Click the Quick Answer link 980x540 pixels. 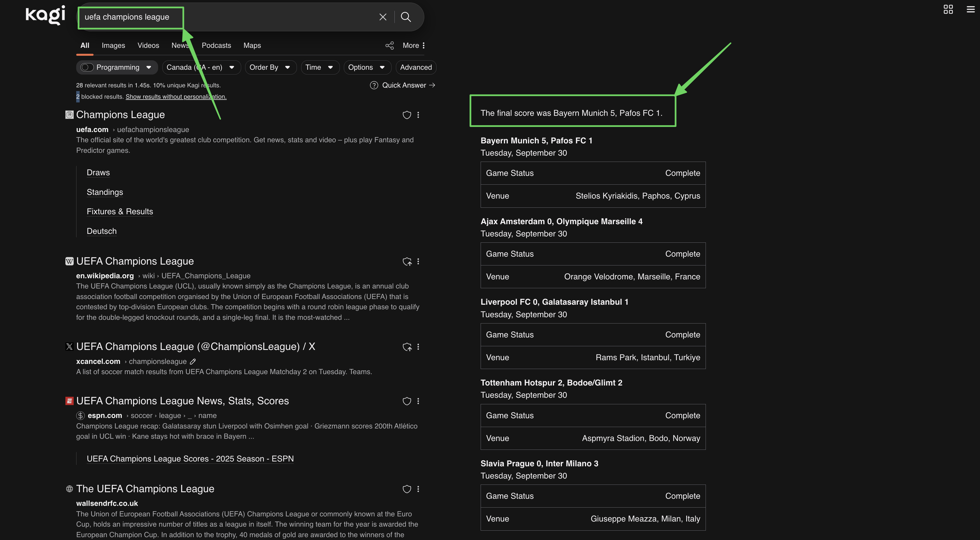click(403, 85)
